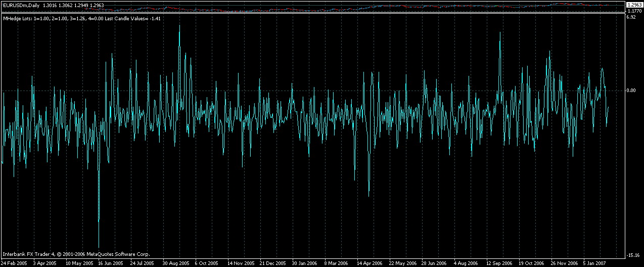Click the Interbank FX Trader 4 copyright text
The width and height of the screenshot is (644, 267).
click(76, 254)
